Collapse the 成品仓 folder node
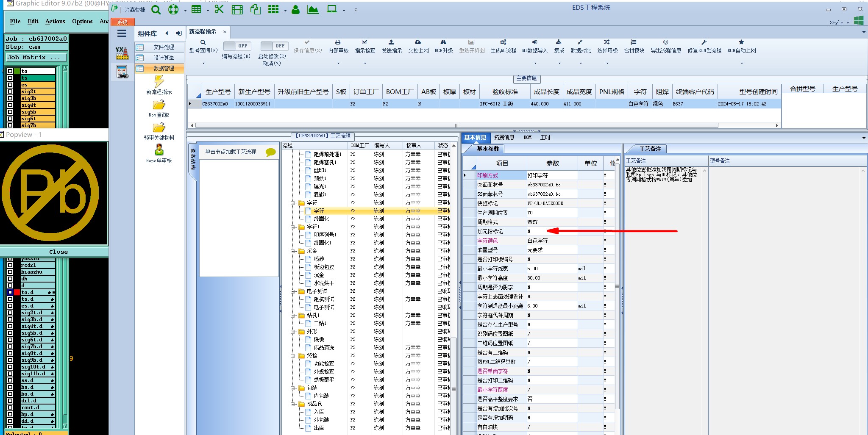 (x=293, y=404)
